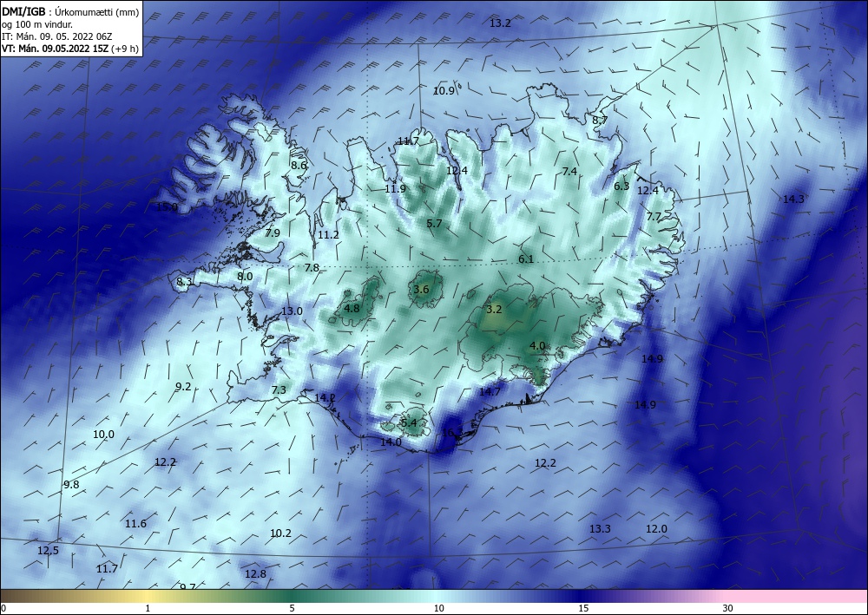The image size is (868, 615).
Task: Click the 10.2 value south of Iceland
Action: (x=280, y=533)
